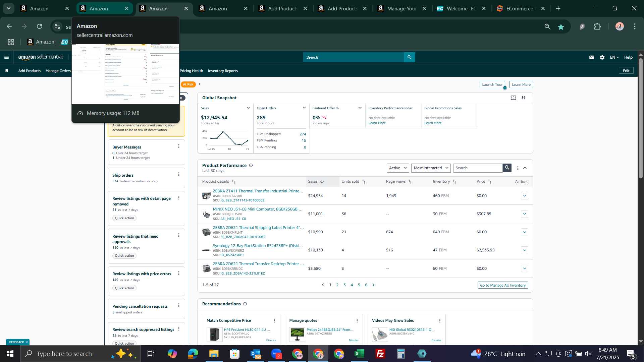Switch to the Welcome- EC browser tab
The image size is (644, 362).
[x=460, y=9]
